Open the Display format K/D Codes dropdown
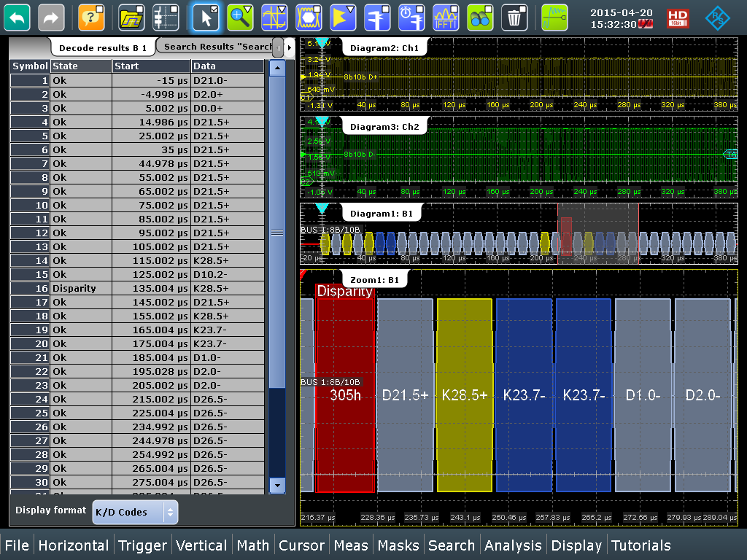Viewport: 747px width, 560px height. [x=136, y=512]
